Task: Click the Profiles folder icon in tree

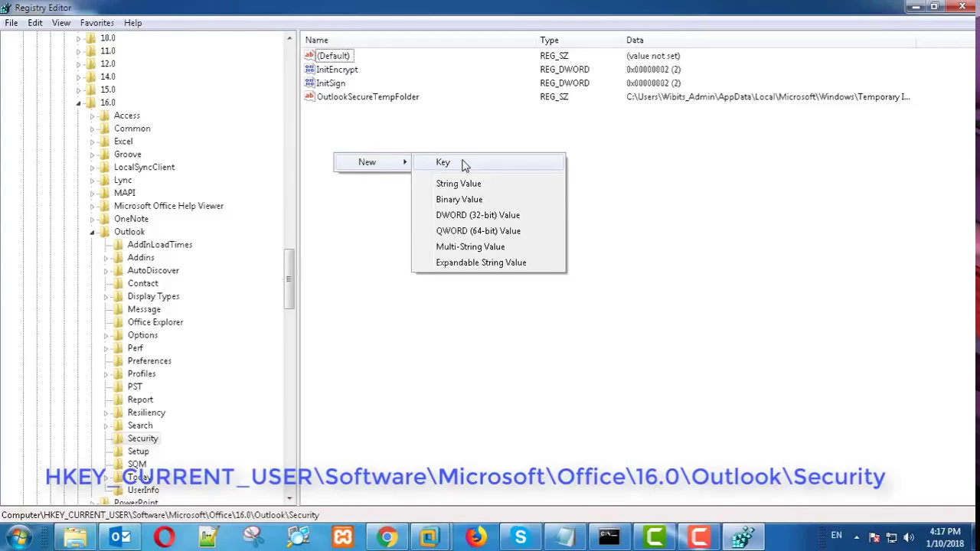Action: [x=119, y=373]
